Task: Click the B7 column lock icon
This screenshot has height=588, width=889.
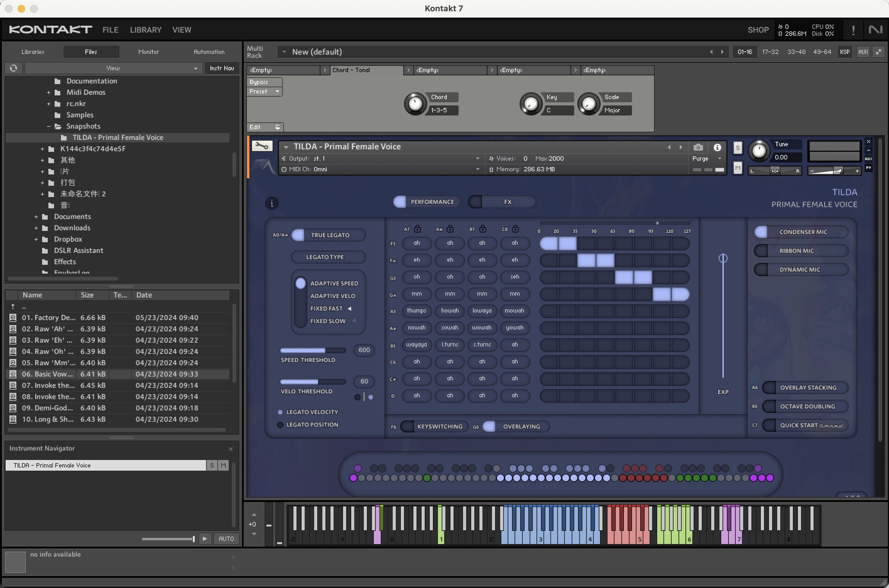Action: [x=483, y=229]
